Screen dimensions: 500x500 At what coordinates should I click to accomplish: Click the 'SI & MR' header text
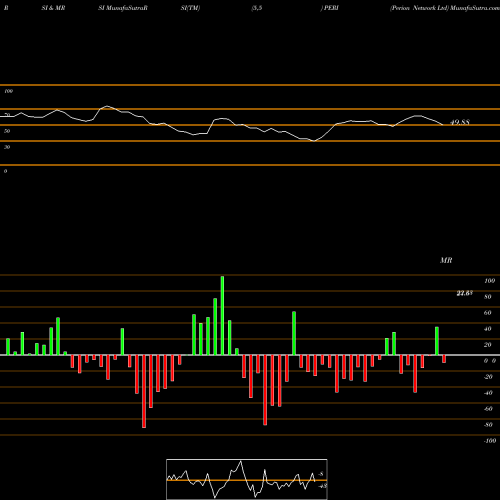(53, 8)
